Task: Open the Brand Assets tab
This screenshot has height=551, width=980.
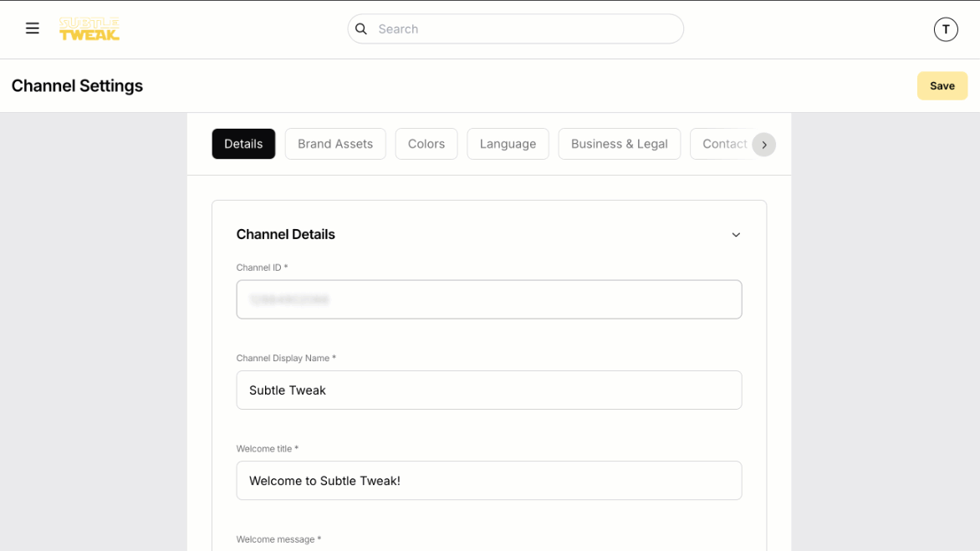Action: click(x=335, y=144)
